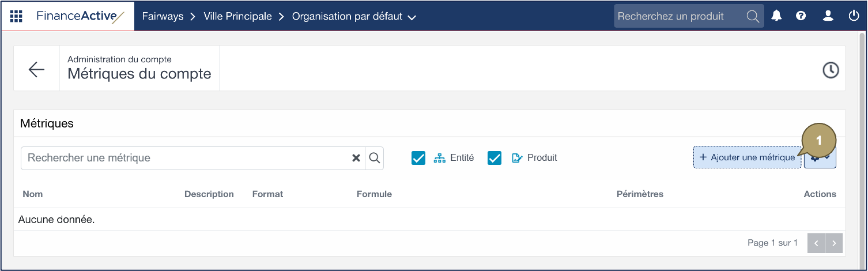Image resolution: width=868 pixels, height=271 pixels.
Task: Click the Formule column header
Action: (374, 194)
